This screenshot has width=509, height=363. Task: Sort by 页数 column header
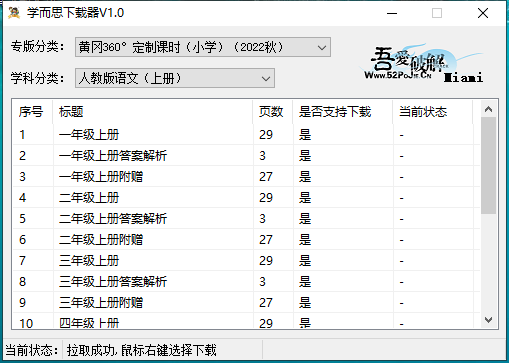[272, 112]
